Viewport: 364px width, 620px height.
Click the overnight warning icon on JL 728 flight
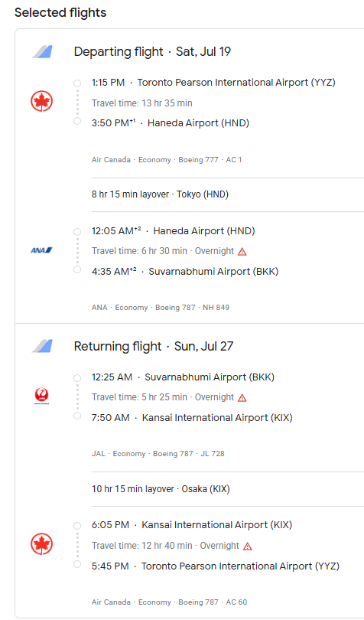pyautogui.click(x=242, y=398)
